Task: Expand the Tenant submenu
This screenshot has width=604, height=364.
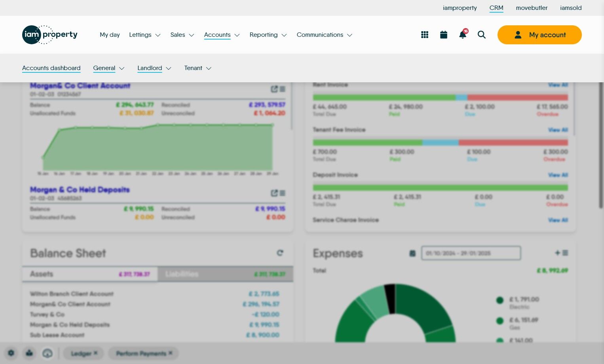Action: pyautogui.click(x=198, y=68)
